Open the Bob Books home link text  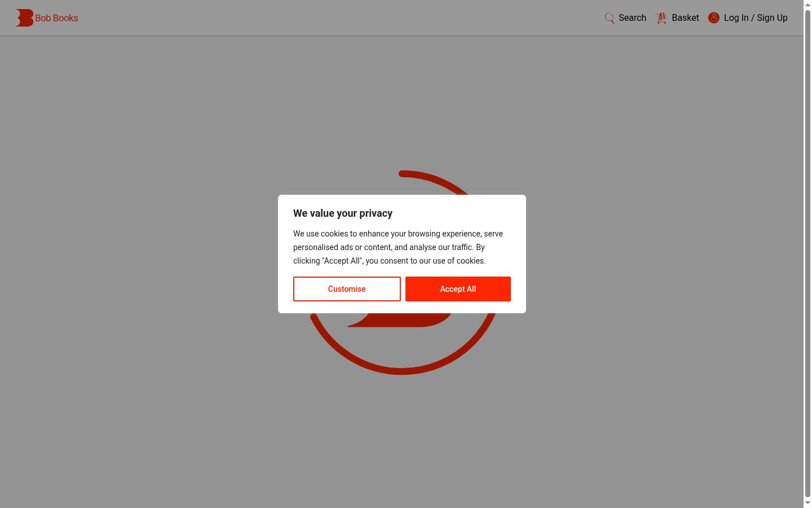coord(56,18)
